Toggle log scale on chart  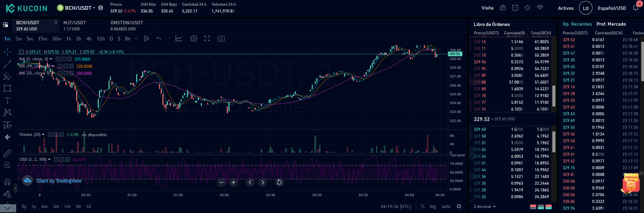pos(433,207)
